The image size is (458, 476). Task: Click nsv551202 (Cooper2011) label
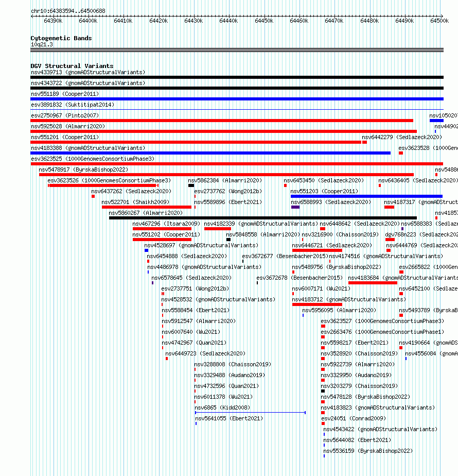(166, 235)
